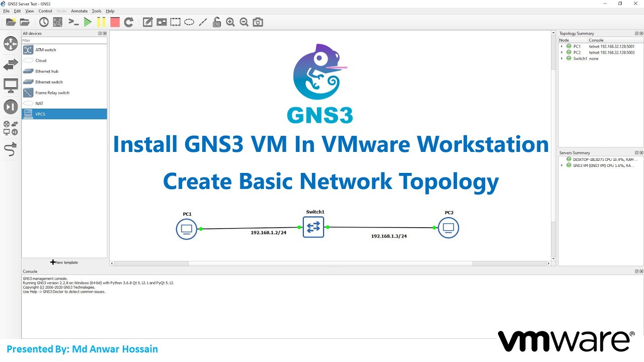Browse security devices in sidebar

[11, 107]
